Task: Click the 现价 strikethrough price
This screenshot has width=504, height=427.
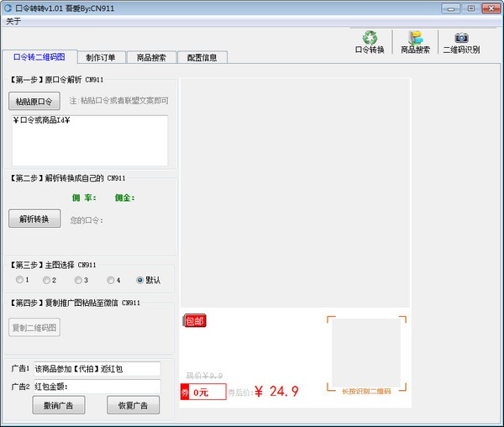Action: 204,376
